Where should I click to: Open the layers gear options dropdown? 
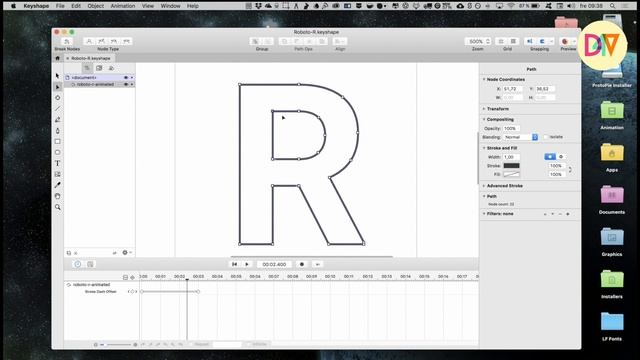pos(127,253)
